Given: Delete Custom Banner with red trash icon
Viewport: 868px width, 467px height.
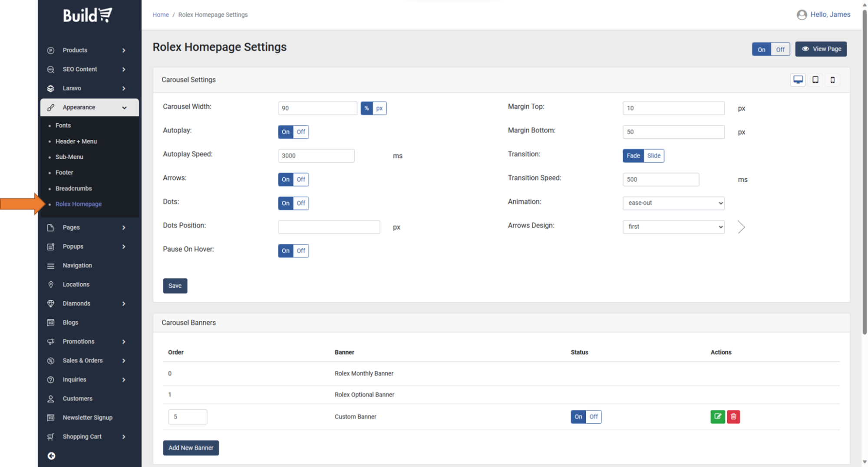Looking at the screenshot, I should [x=733, y=417].
